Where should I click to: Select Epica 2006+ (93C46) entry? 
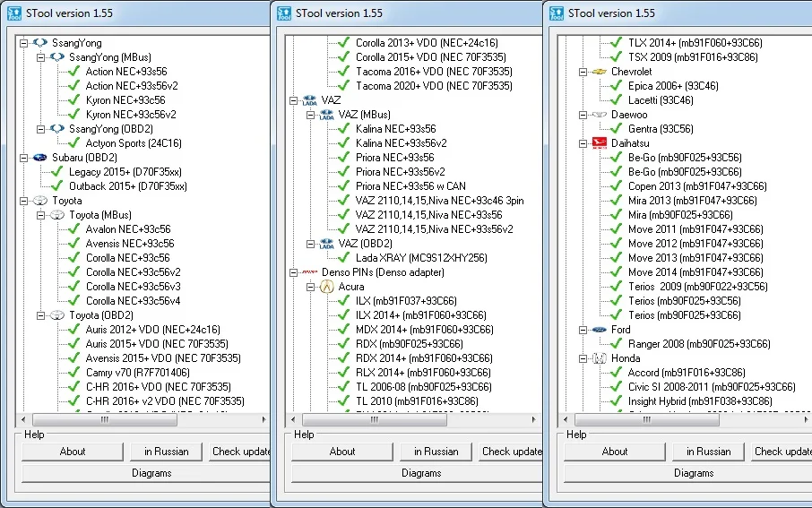point(673,86)
